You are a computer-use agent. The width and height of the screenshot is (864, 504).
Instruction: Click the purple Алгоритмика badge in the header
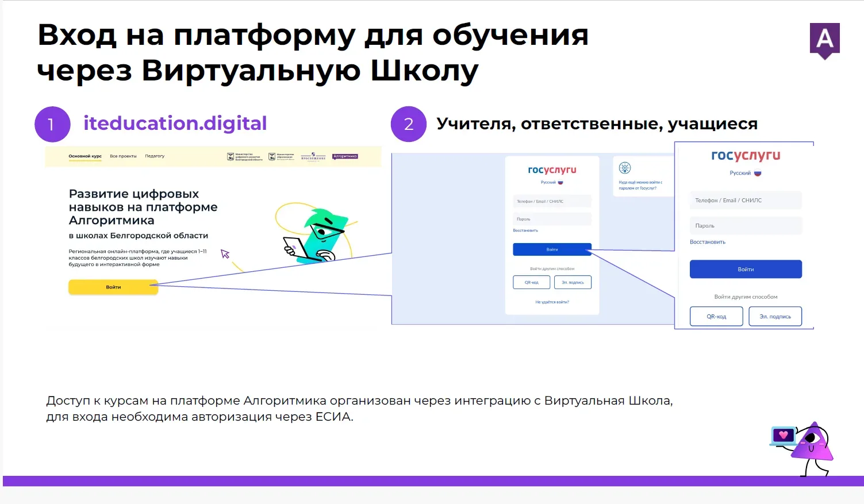coord(345,156)
